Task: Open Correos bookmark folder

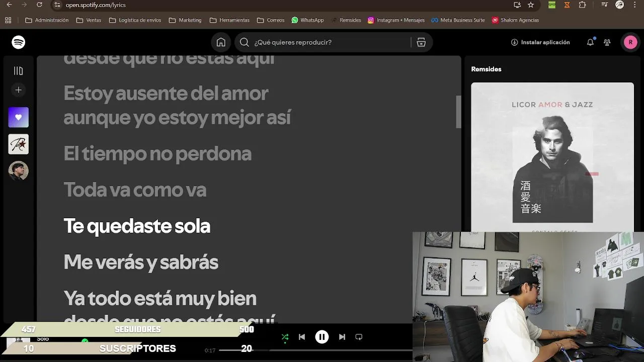Action: point(271,21)
